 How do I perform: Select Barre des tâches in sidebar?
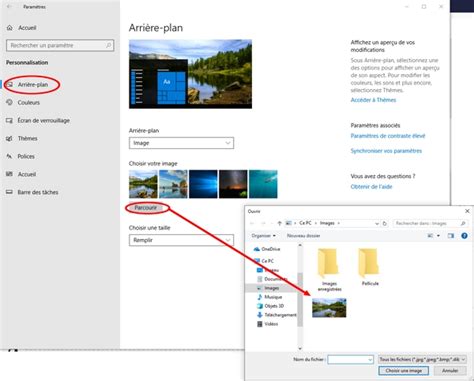(x=38, y=192)
